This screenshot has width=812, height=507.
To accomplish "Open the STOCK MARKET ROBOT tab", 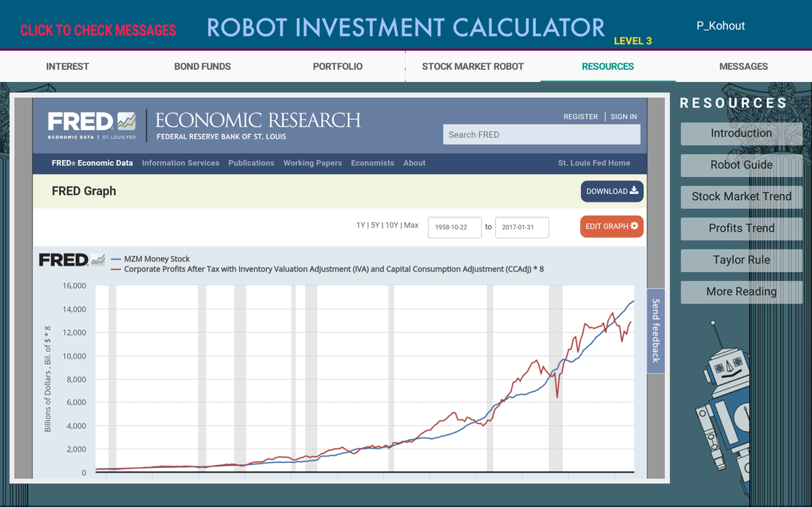I will tap(472, 66).
